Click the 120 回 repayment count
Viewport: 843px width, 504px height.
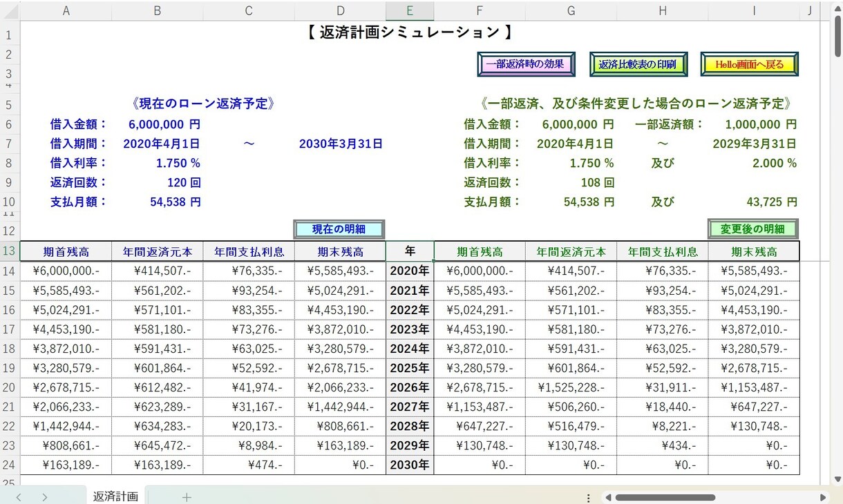point(184,182)
